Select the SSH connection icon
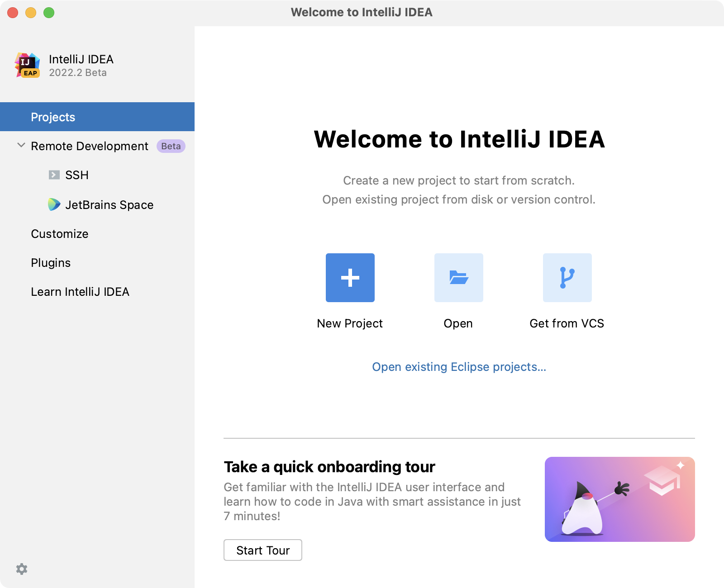The width and height of the screenshot is (724, 588). click(x=54, y=175)
